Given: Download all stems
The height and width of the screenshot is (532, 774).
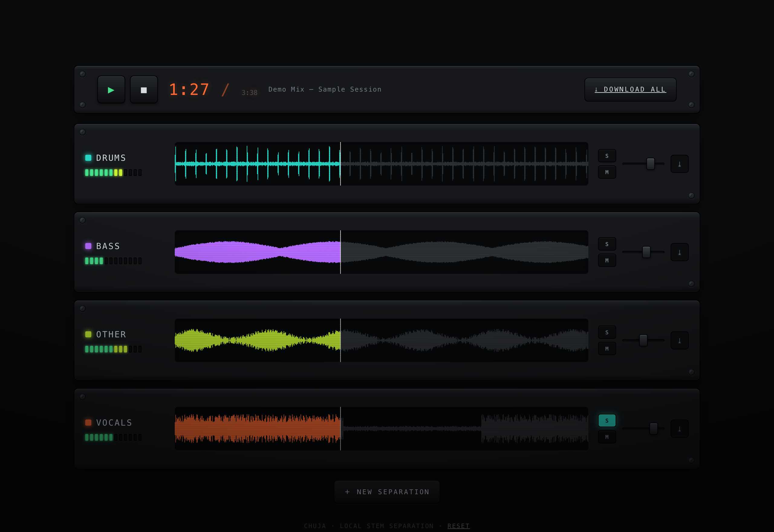Looking at the screenshot, I should pyautogui.click(x=630, y=90).
